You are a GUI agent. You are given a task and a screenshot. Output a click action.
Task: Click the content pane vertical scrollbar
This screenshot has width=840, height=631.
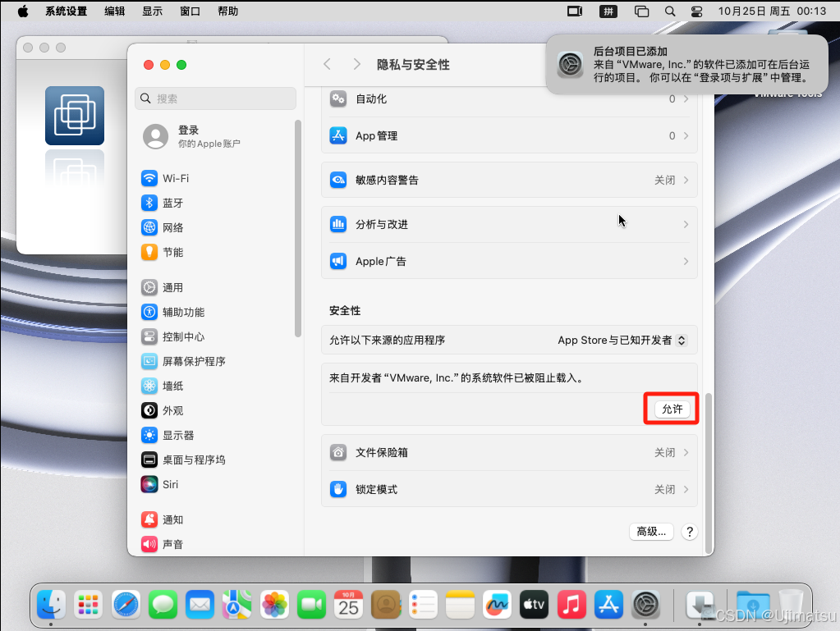pyautogui.click(x=709, y=473)
